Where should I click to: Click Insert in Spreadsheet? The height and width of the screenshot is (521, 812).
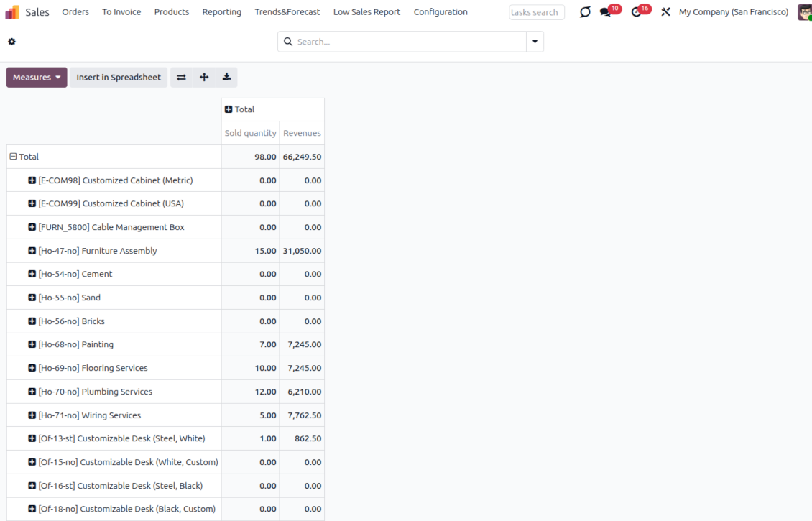pyautogui.click(x=118, y=77)
